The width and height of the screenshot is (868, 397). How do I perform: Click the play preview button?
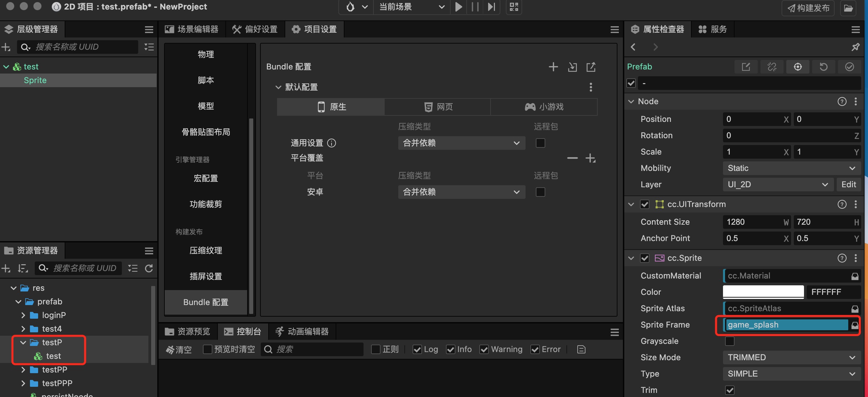(459, 7)
